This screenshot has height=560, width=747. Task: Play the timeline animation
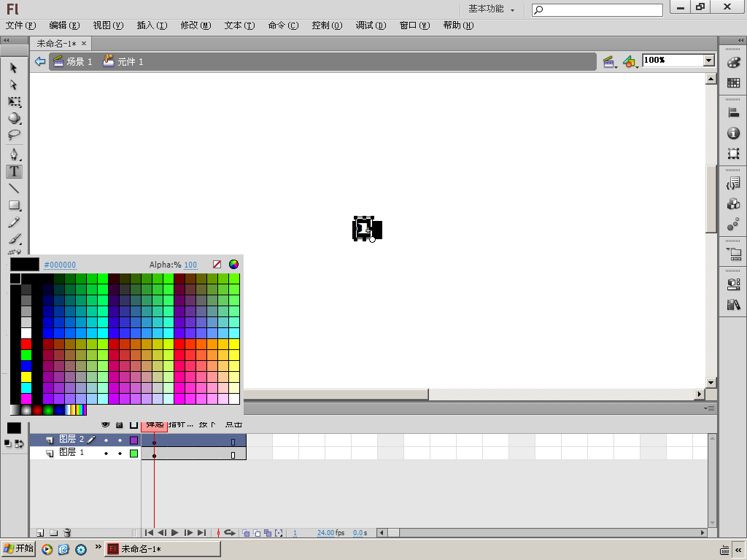pos(175,533)
